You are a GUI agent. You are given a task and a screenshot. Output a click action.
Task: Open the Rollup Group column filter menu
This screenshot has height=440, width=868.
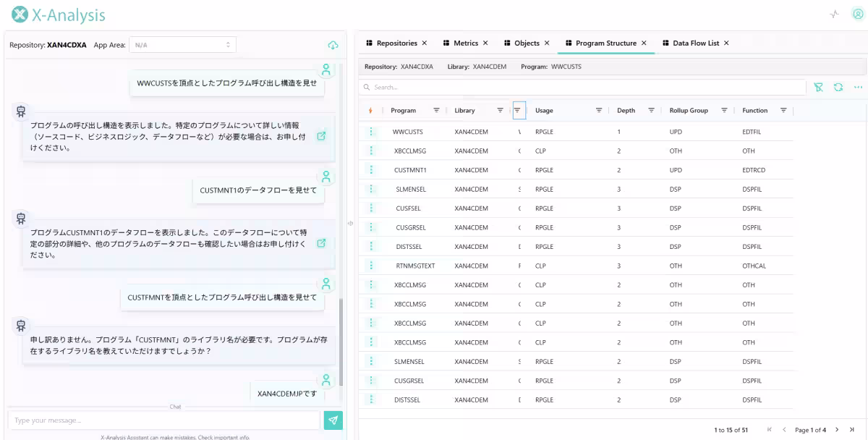click(x=724, y=111)
